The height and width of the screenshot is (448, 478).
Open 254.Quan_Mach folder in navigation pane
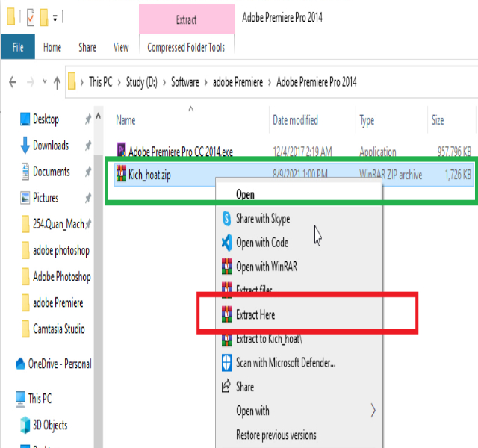click(x=58, y=224)
